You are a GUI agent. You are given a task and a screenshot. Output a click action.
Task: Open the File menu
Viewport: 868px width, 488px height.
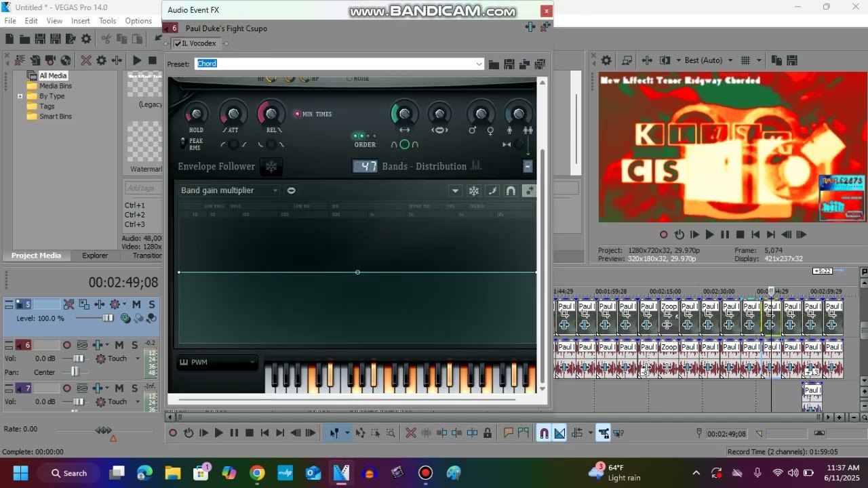point(10,21)
